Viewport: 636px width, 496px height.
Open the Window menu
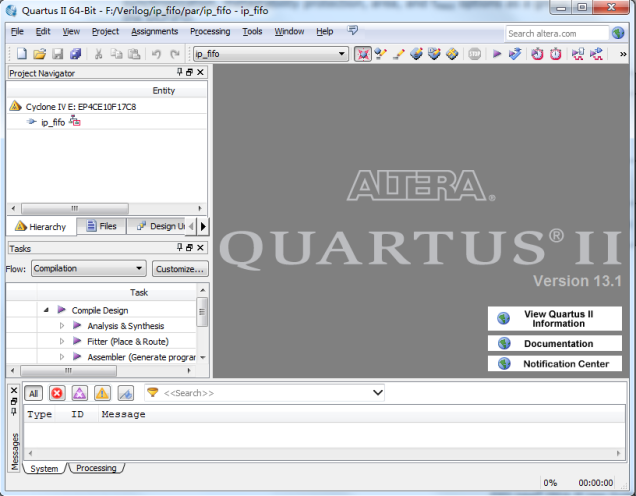289,31
